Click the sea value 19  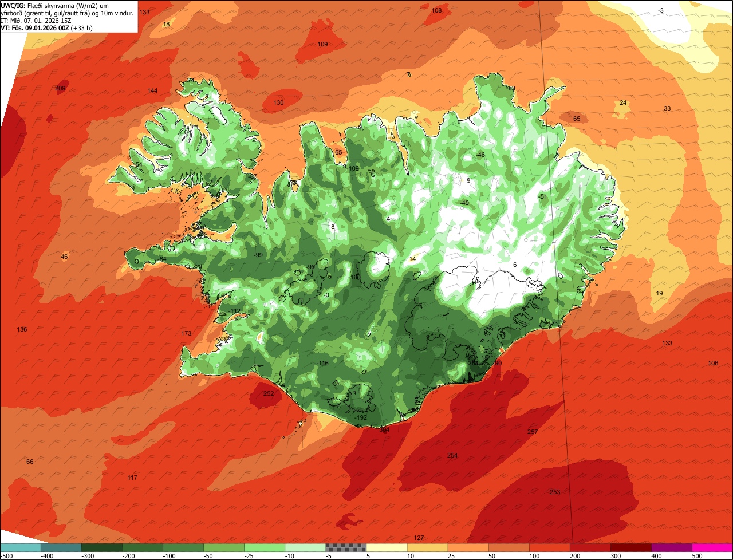[659, 293]
